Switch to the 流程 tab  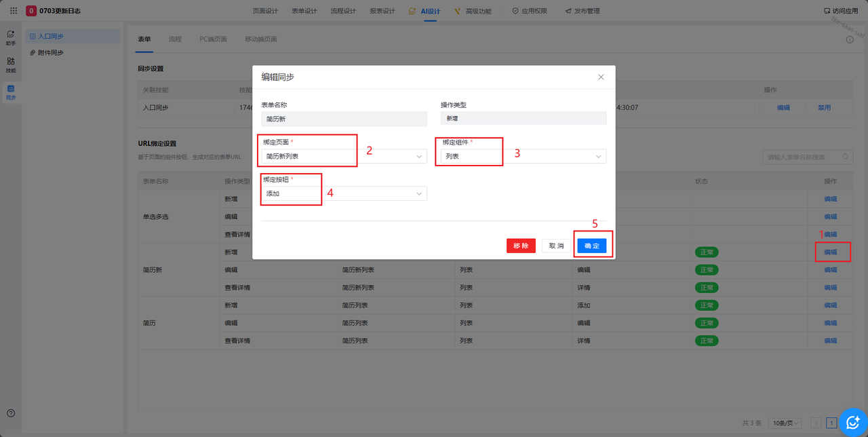(x=175, y=39)
